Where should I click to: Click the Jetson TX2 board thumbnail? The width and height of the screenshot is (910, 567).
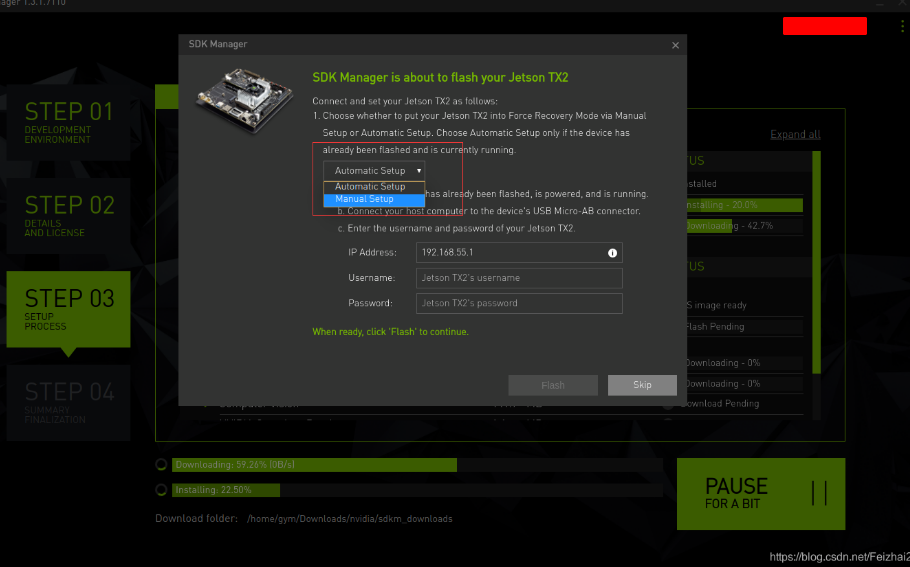coord(244,100)
